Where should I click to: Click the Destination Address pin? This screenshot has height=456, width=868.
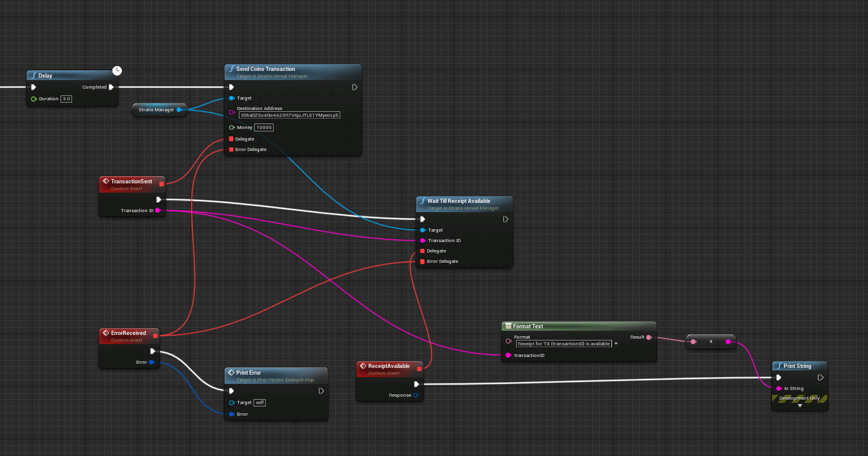click(x=232, y=112)
